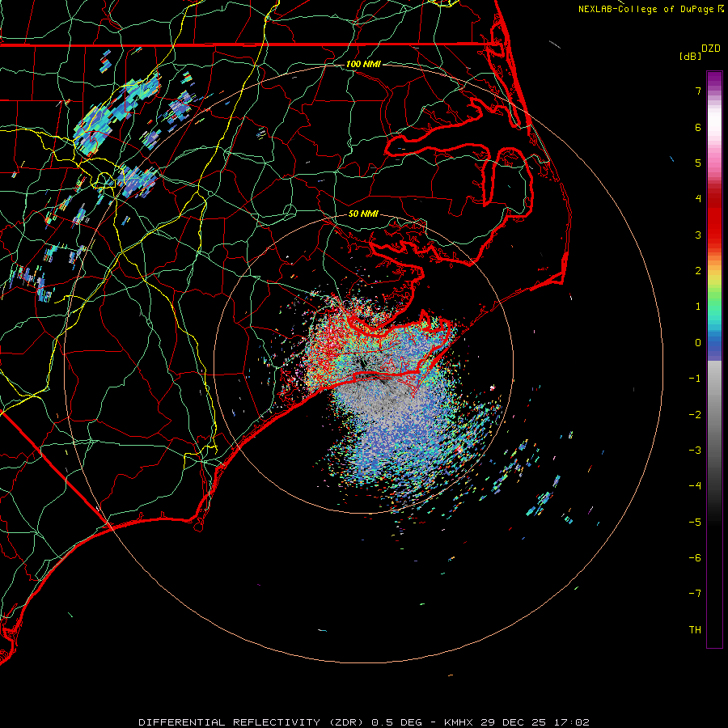This screenshot has width=728, height=728.
Task: Click the 6 tick label on the color scale
Action: coord(698,127)
